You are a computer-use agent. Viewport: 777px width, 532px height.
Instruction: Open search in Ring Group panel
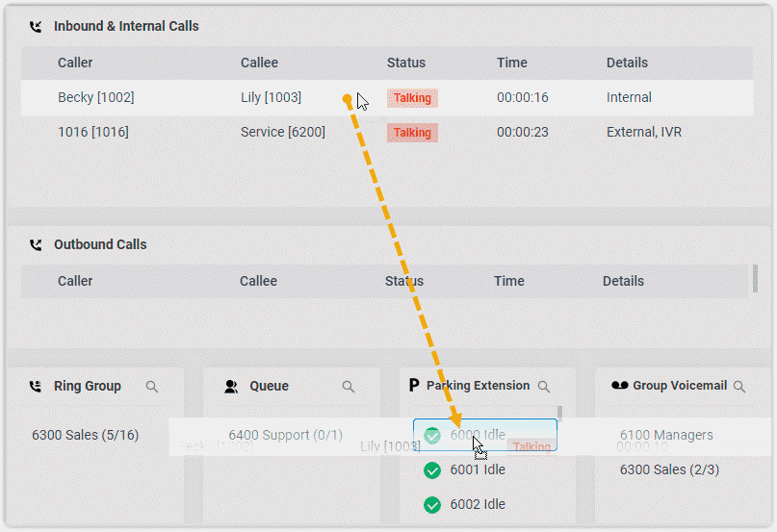coord(152,387)
